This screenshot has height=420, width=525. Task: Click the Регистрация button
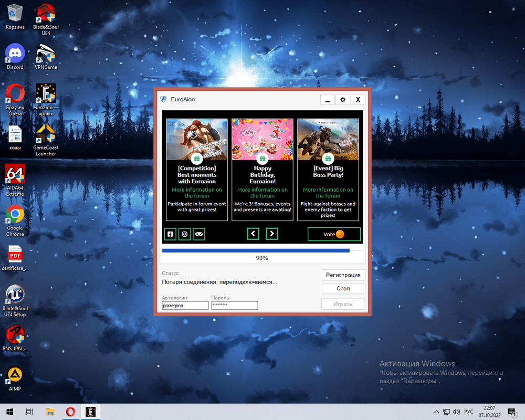[x=343, y=275]
